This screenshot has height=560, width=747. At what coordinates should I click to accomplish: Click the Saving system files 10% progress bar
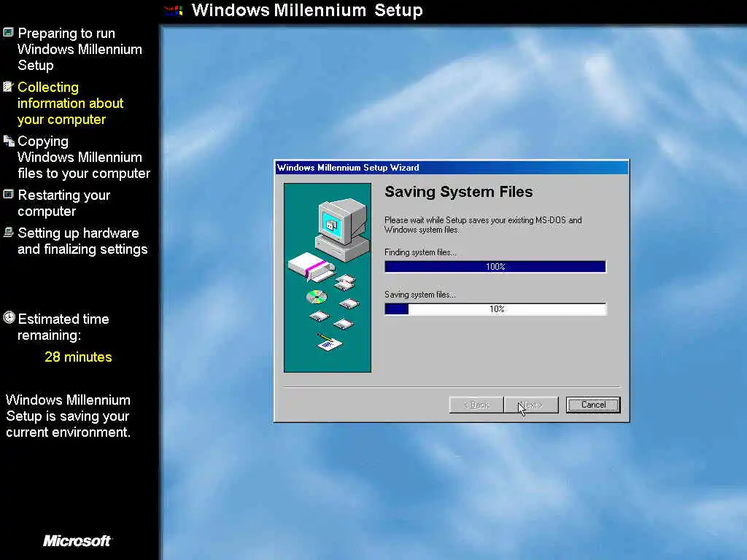(x=495, y=309)
